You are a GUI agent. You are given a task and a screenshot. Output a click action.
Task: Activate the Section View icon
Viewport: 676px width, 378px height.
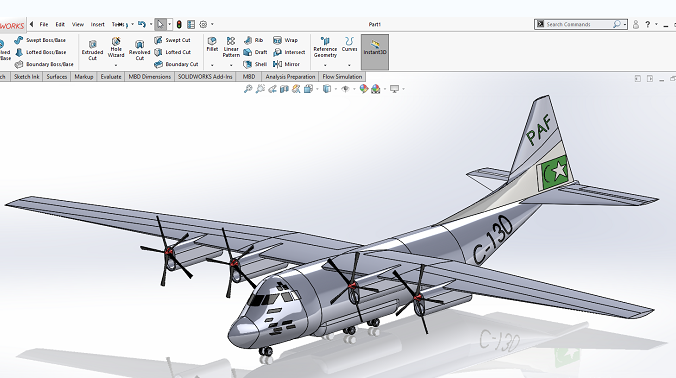coord(284,89)
